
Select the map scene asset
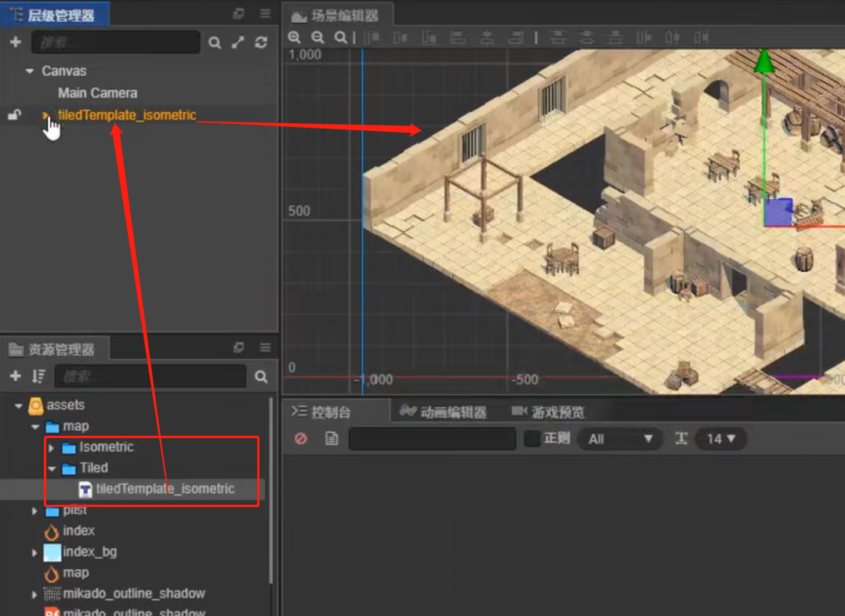point(76,573)
